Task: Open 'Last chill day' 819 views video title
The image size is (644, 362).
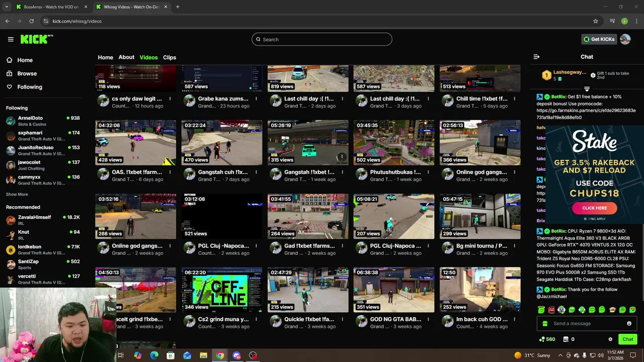Action: coord(309,99)
